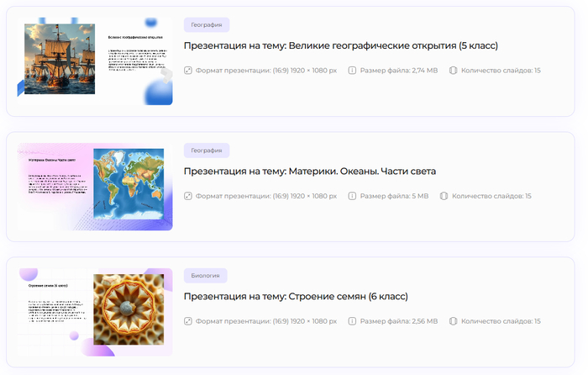Click format icon on Строение семян card
The width and height of the screenshot is (588, 375).
pyautogui.click(x=188, y=321)
